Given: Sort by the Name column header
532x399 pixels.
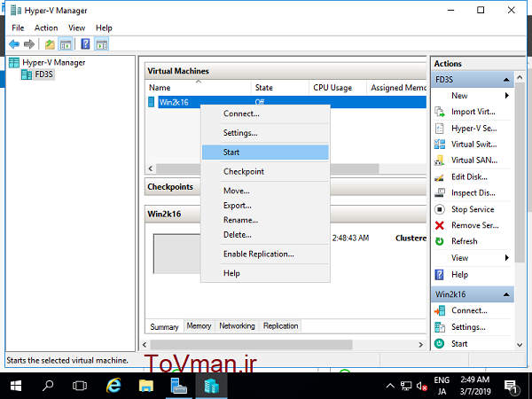Looking at the screenshot, I should click(198, 88).
